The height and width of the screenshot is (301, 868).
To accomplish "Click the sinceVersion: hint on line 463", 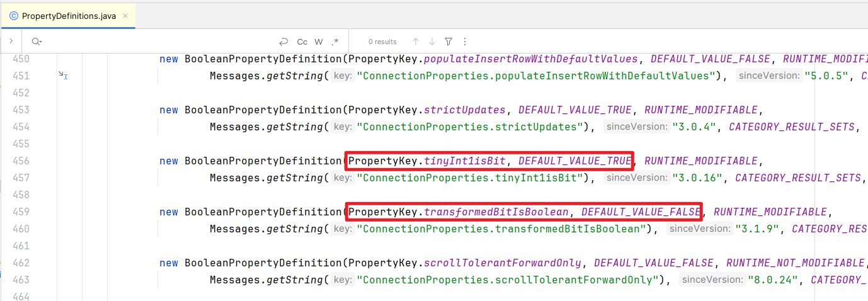I will 712,280.
